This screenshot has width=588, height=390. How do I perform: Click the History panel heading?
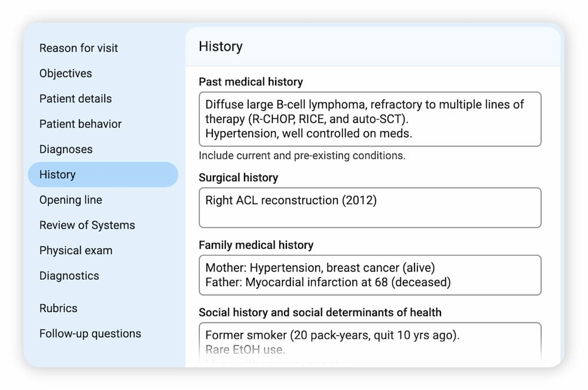[x=220, y=46]
